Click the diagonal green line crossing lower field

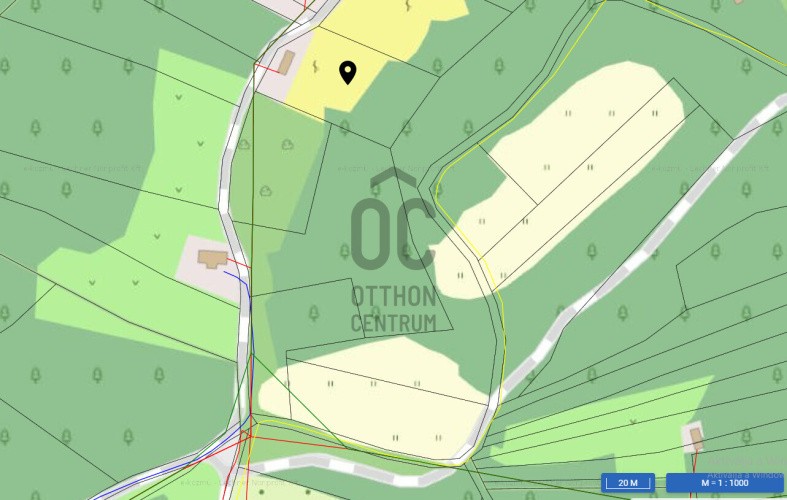tap(299, 402)
